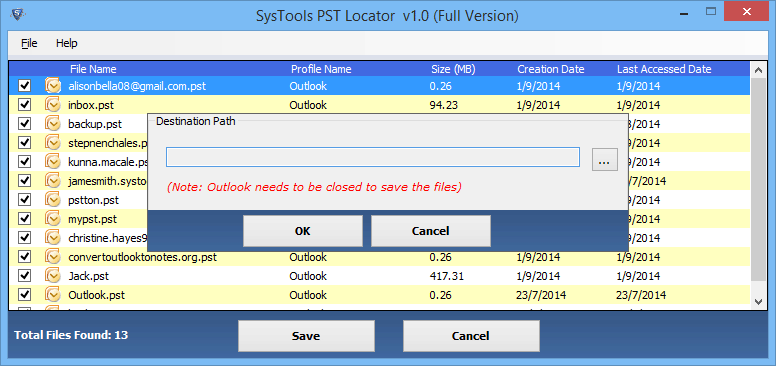The image size is (776, 366).
Task: Select the file name pstton.pst
Action: (x=94, y=200)
